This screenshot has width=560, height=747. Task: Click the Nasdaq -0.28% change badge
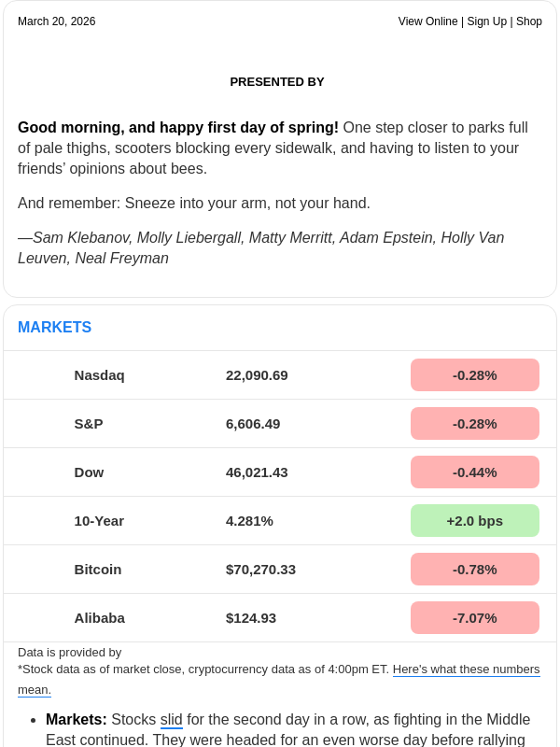474,374
